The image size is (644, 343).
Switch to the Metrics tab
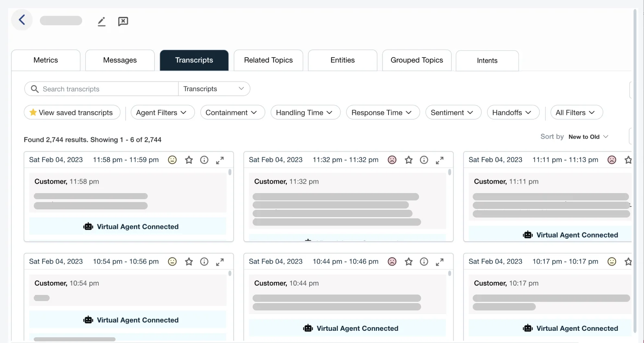point(46,60)
